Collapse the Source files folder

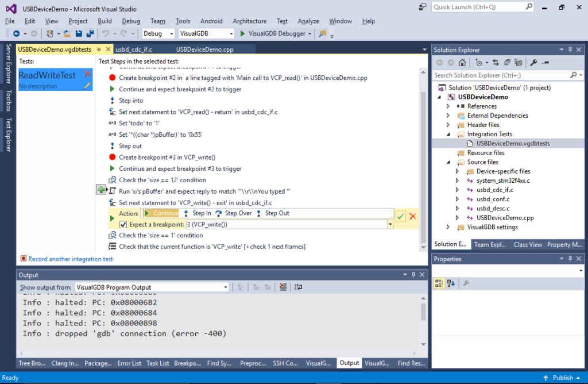click(x=448, y=162)
